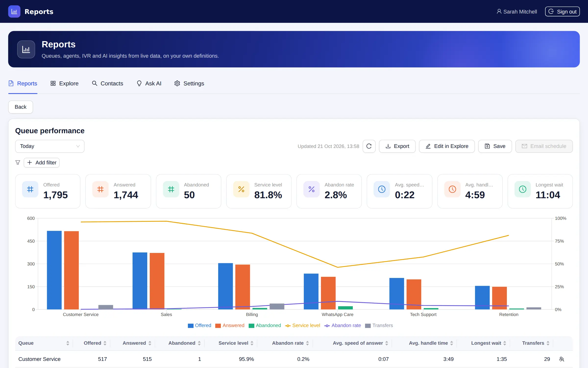This screenshot has width=588, height=368.
Task: Switch to the Contacts tab
Action: click(108, 83)
